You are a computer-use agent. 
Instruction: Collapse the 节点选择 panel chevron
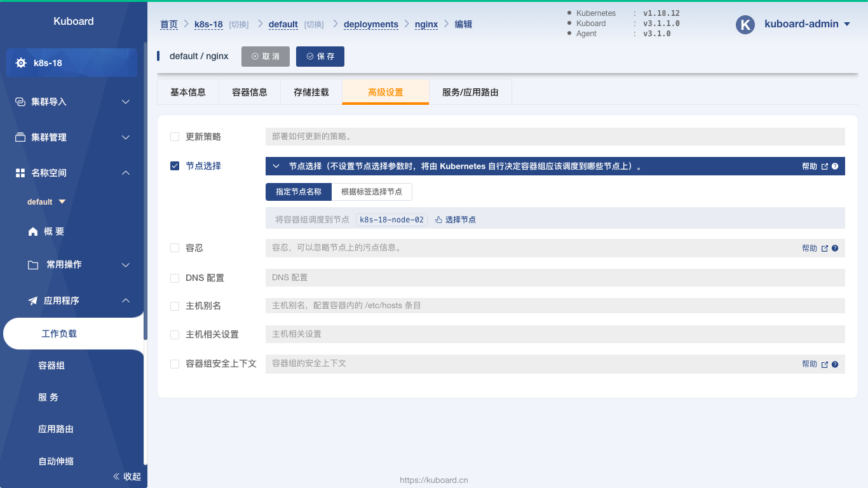[x=276, y=166]
